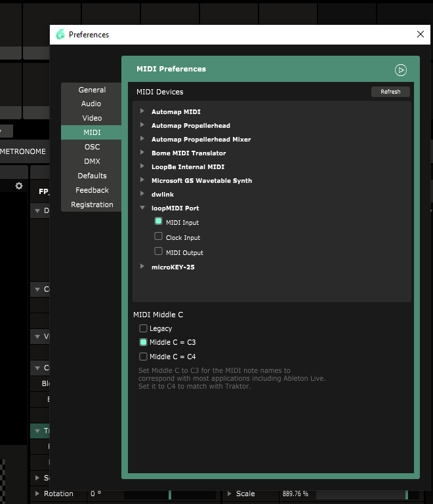The width and height of the screenshot is (433, 504).
Task: Expand the Automap MIDI device
Action: tap(142, 111)
